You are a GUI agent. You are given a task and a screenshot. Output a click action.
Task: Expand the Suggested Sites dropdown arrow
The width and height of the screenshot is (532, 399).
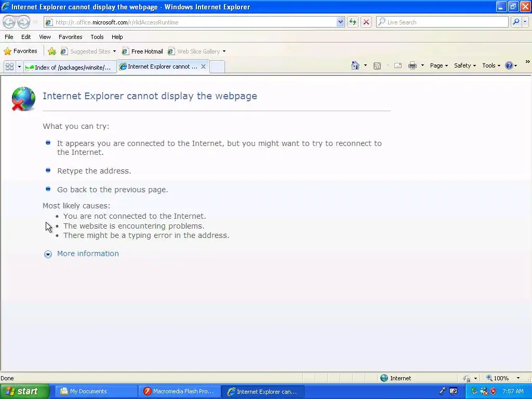pos(114,51)
